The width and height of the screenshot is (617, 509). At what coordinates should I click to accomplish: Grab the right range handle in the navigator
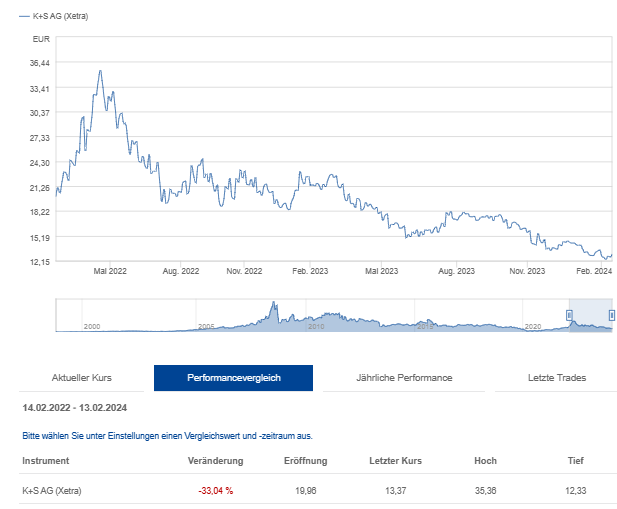(612, 315)
